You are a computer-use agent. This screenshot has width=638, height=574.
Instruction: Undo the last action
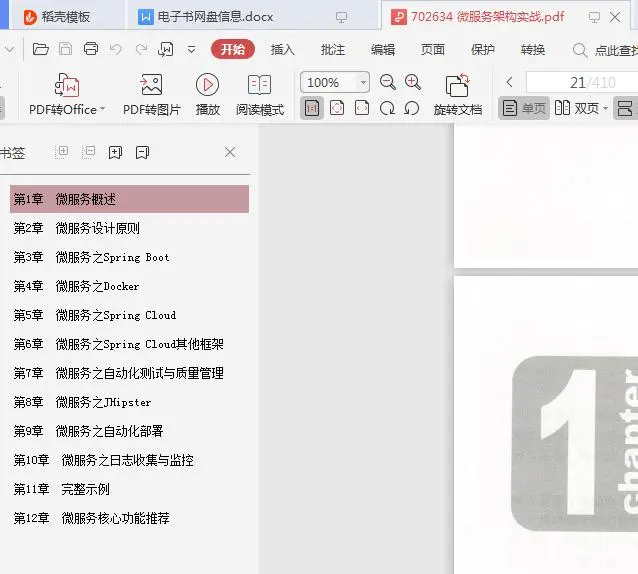pos(116,50)
